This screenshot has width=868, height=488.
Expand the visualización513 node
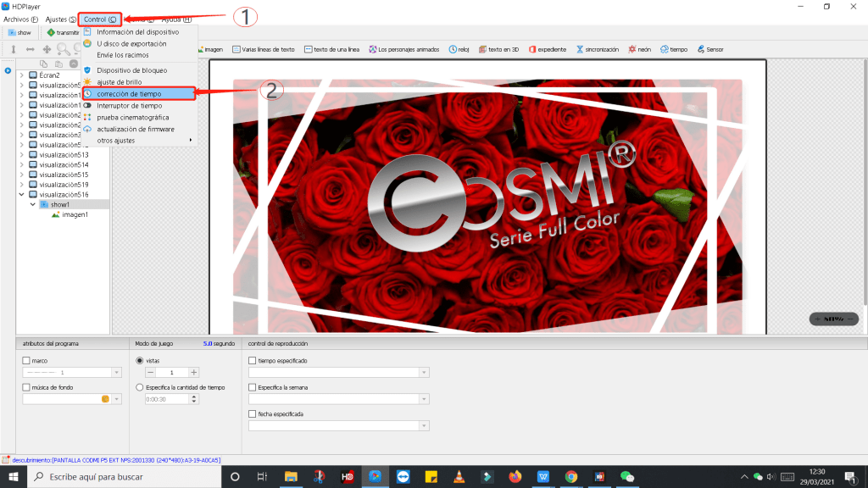pos(21,155)
